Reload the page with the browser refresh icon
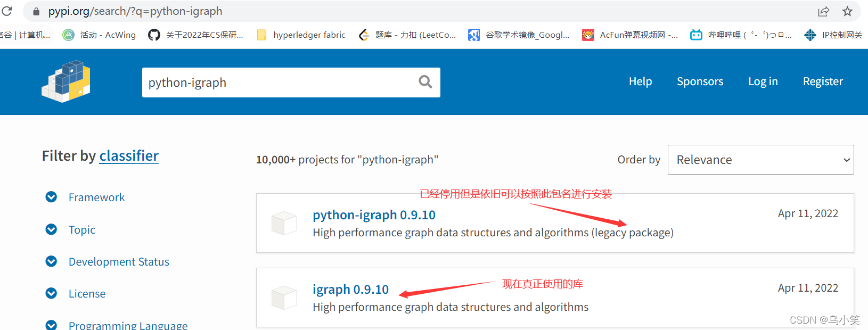The height and width of the screenshot is (330, 868). (7, 11)
